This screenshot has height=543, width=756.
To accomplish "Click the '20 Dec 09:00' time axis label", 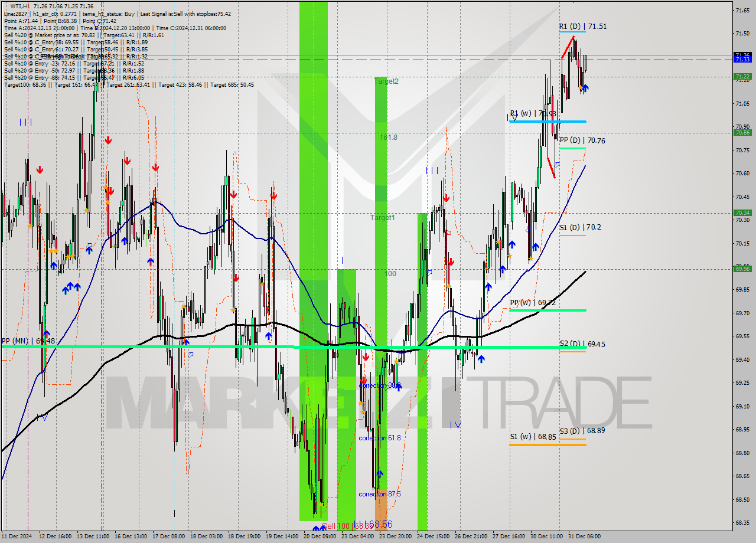I will 320,537.
